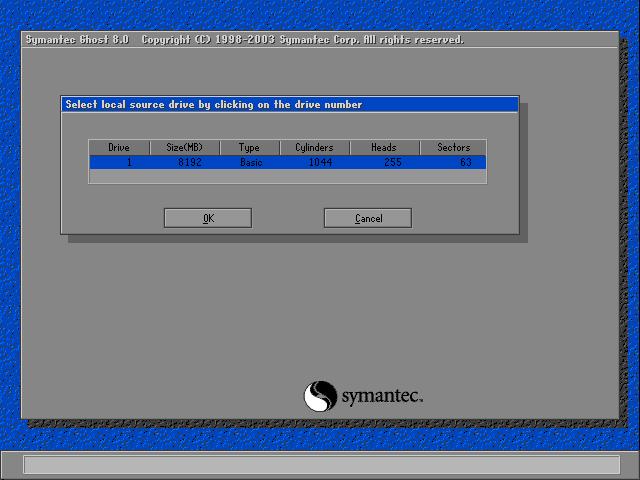Click the Cylinders column header
Image resolution: width=640 pixels, height=480 pixels.
pos(314,147)
